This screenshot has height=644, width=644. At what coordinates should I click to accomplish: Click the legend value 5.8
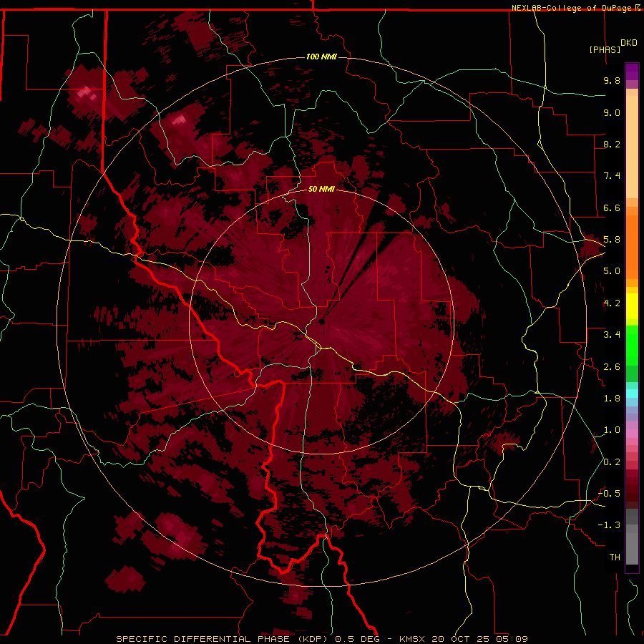click(612, 240)
